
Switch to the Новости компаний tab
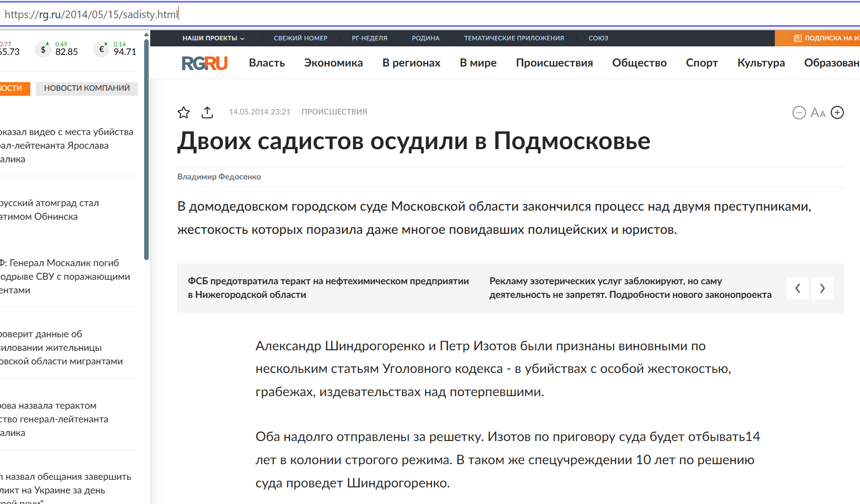(87, 88)
